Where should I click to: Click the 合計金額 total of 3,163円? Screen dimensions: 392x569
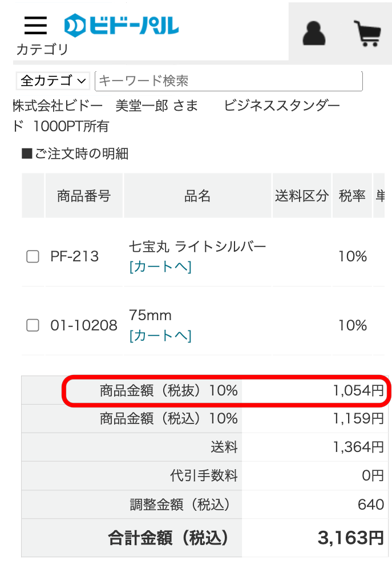(x=350, y=538)
